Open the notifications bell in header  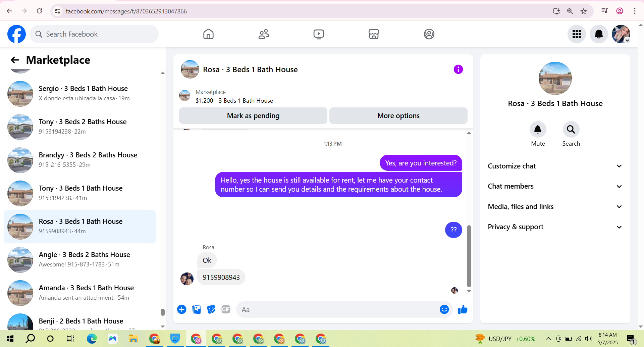pos(599,34)
